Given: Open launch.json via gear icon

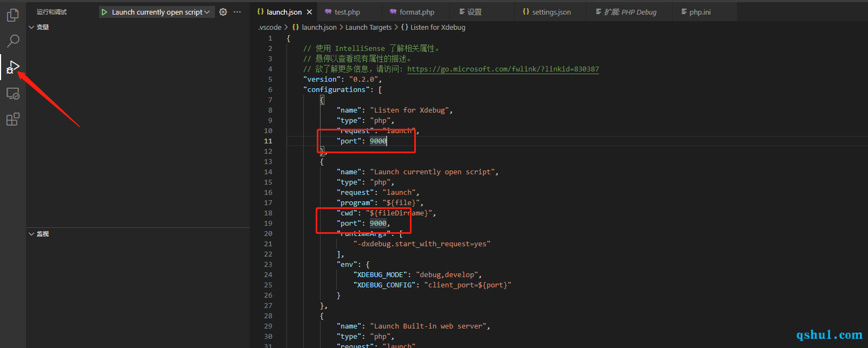Looking at the screenshot, I should point(223,12).
